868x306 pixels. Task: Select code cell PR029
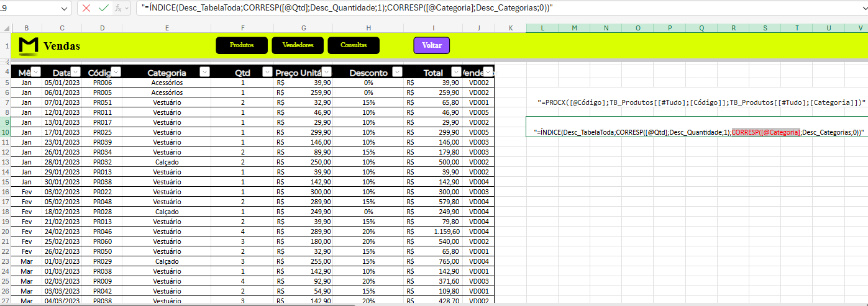(102, 261)
